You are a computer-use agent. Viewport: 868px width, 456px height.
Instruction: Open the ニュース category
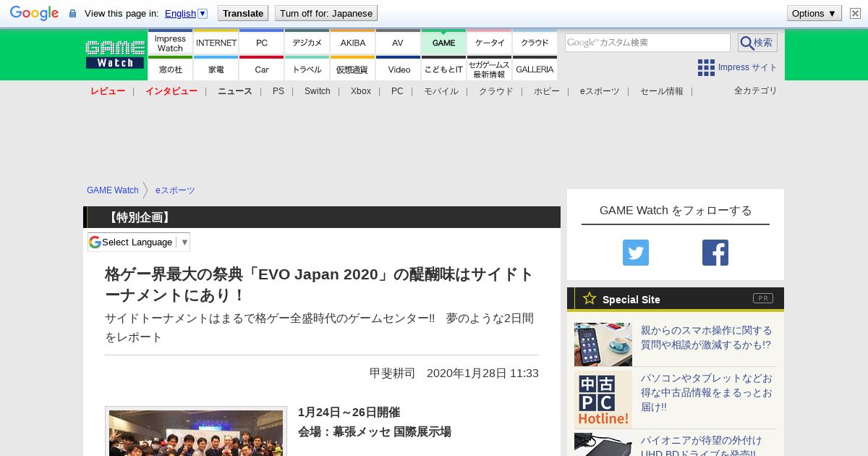pos(235,91)
